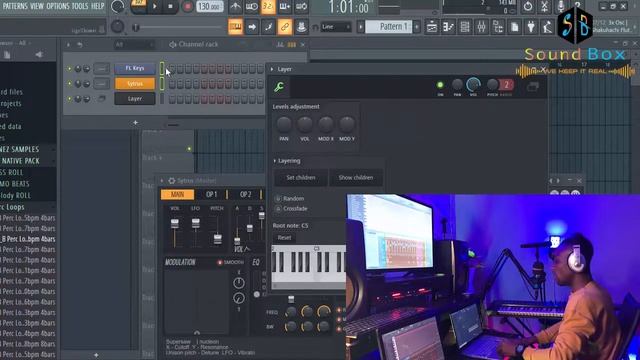Toggle overdub/blend recording icon
Screen dimensions: 640x360
(x=284, y=7)
